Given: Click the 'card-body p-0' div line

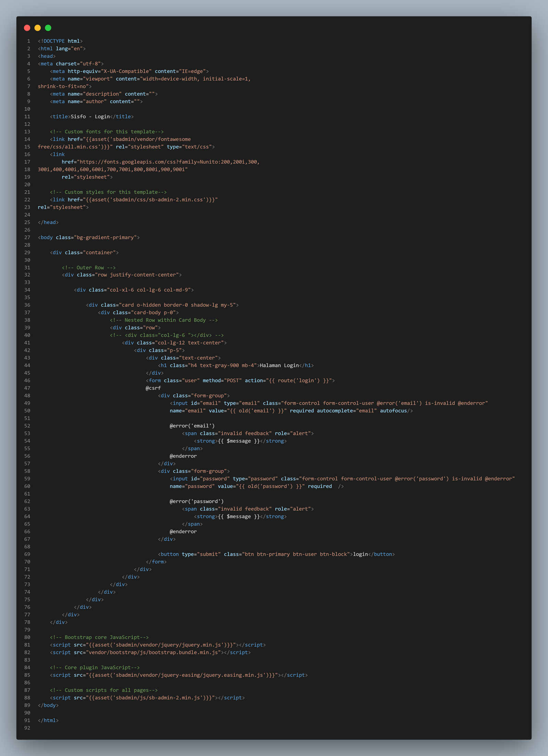Looking at the screenshot, I should [138, 312].
